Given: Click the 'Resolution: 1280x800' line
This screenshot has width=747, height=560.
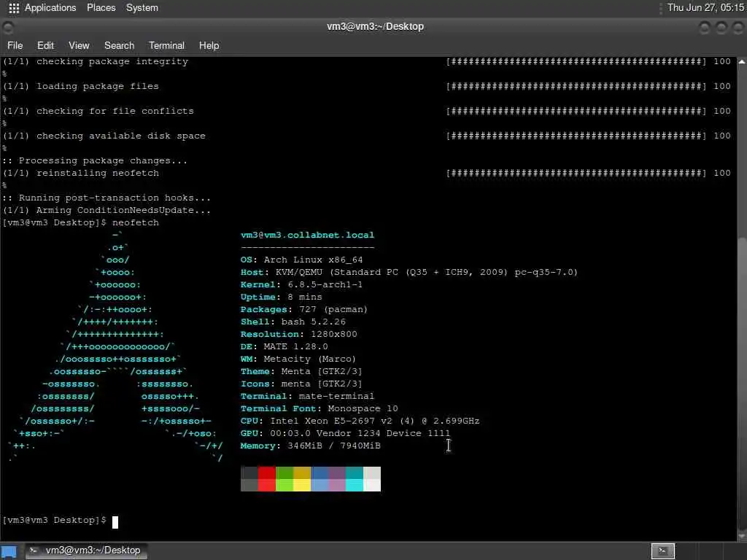Looking at the screenshot, I should coord(298,334).
